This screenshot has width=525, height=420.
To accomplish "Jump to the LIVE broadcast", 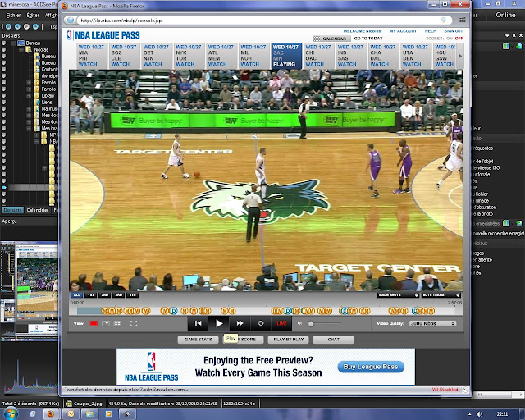I will (281, 323).
